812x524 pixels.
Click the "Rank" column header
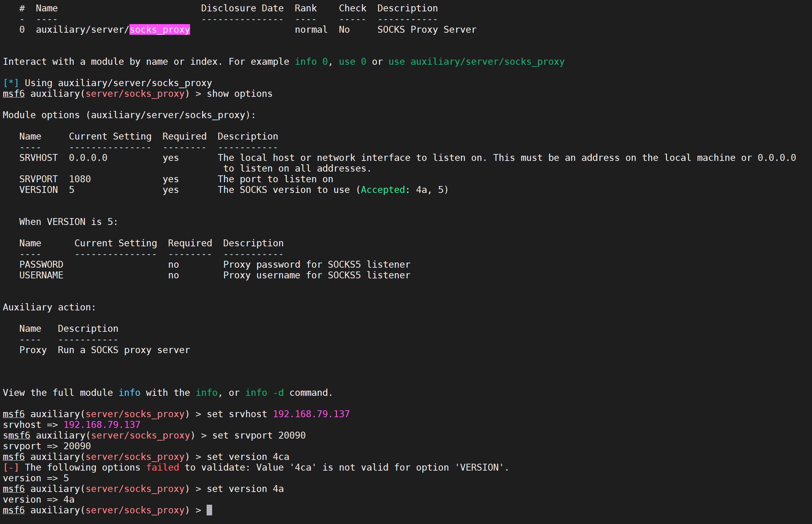tap(306, 8)
